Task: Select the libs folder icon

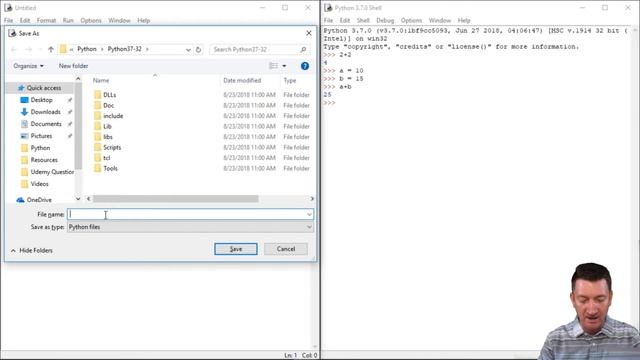Action: coord(98,137)
